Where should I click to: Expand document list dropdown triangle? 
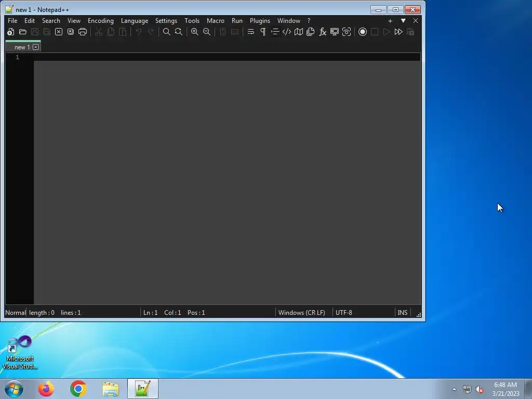(x=403, y=21)
